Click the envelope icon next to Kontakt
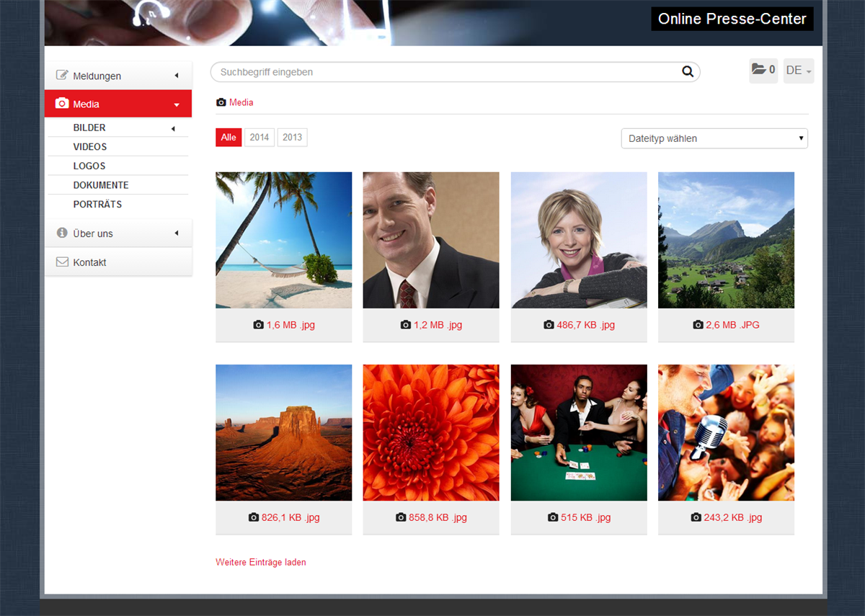 point(62,262)
